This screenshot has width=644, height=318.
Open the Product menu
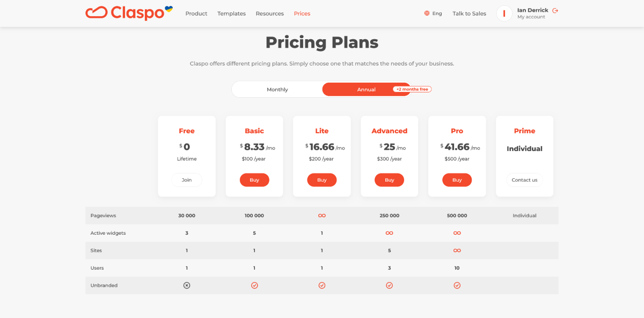196,13
